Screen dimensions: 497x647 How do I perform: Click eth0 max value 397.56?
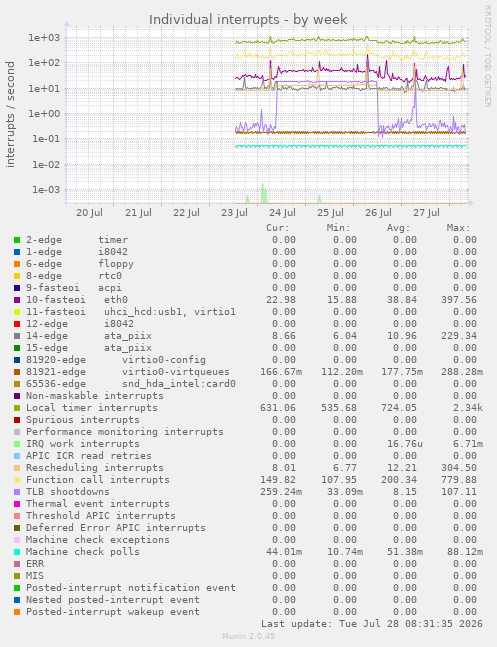pyautogui.click(x=459, y=300)
